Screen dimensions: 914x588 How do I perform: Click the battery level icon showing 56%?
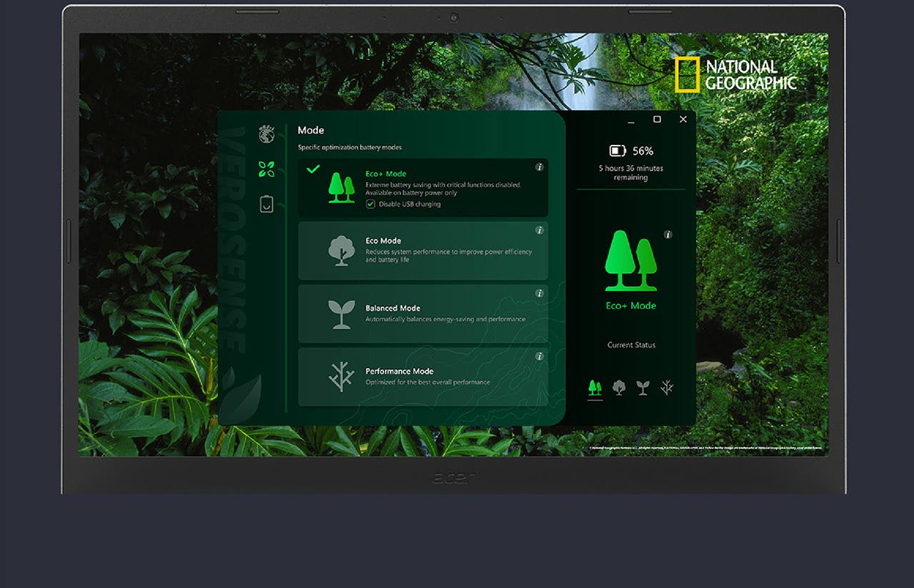tap(618, 151)
